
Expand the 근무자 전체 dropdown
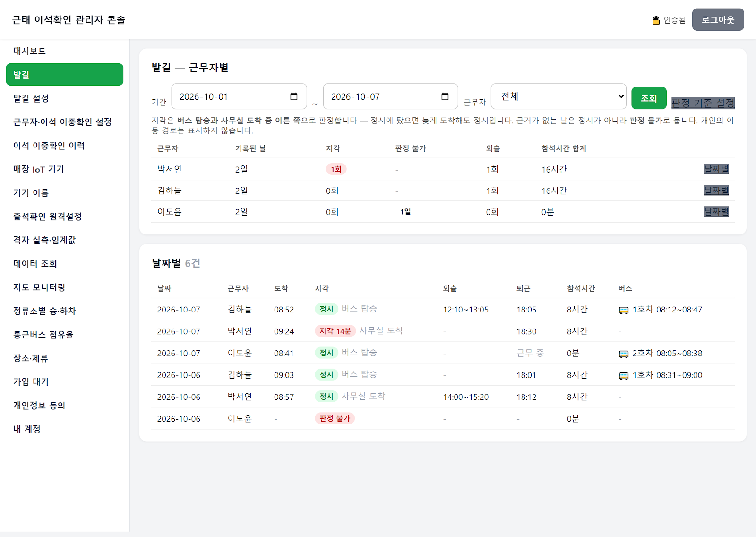(x=558, y=96)
